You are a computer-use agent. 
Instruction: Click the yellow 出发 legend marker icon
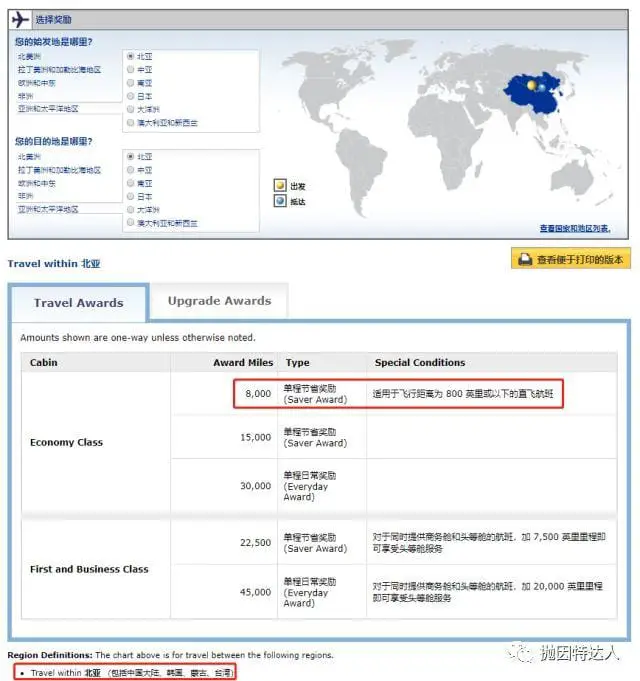(280, 185)
